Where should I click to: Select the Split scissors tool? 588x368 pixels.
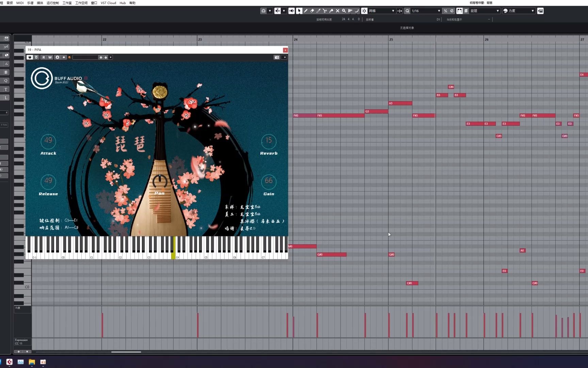point(325,11)
